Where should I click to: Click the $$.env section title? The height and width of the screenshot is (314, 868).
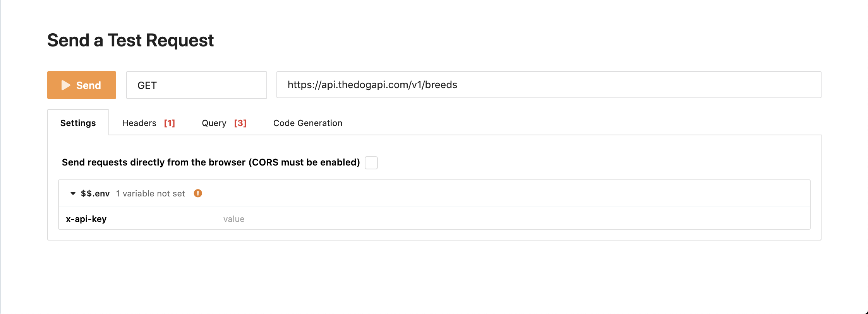95,193
